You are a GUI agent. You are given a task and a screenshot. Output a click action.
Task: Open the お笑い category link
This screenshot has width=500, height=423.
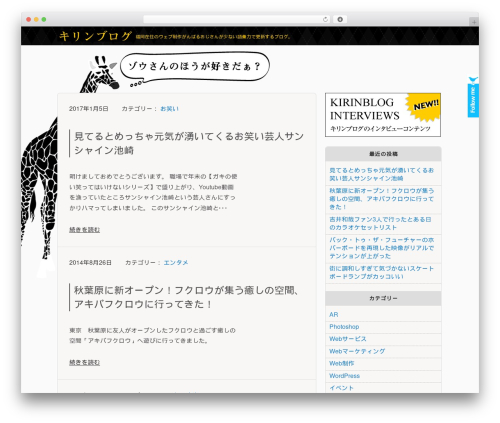tap(170, 109)
